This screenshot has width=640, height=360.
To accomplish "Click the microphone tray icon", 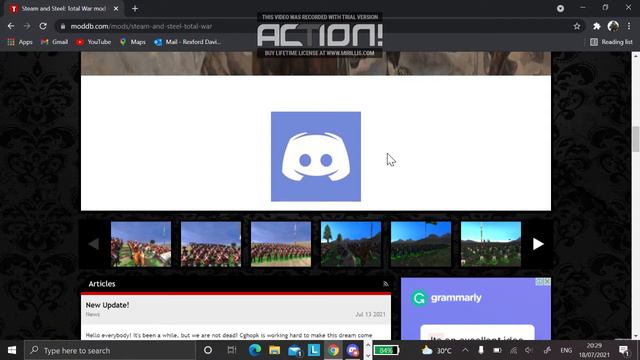I will point(481,350).
